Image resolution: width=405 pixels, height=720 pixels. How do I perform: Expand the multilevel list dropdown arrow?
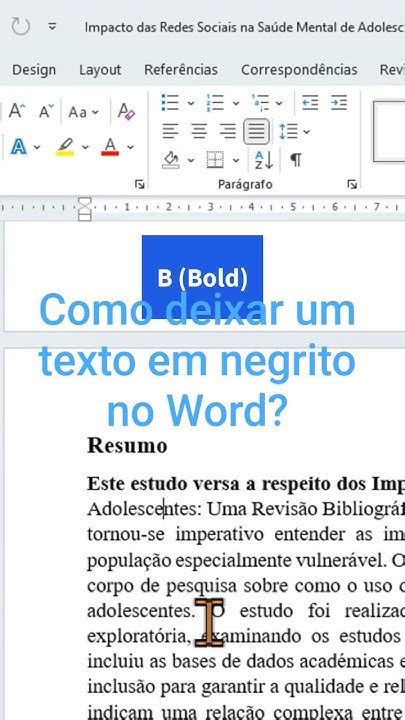[279, 103]
